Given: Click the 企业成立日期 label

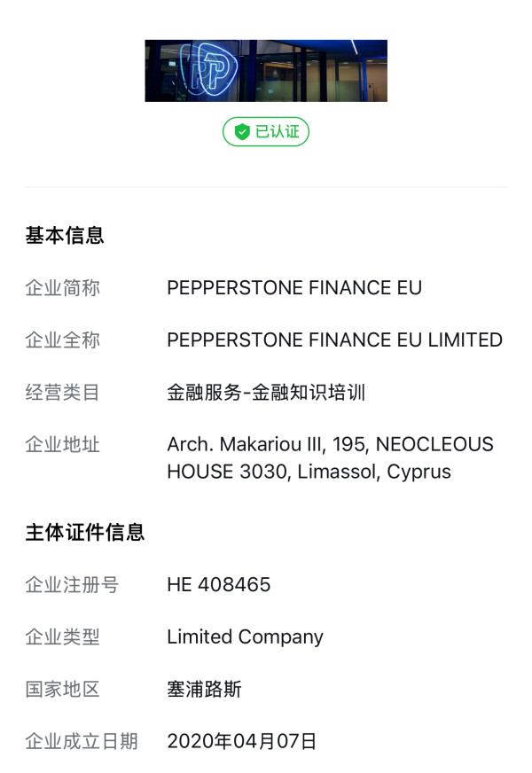Looking at the screenshot, I should (82, 742).
